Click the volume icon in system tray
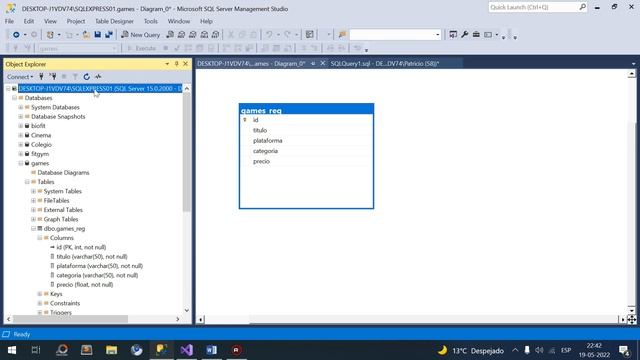 (539, 350)
